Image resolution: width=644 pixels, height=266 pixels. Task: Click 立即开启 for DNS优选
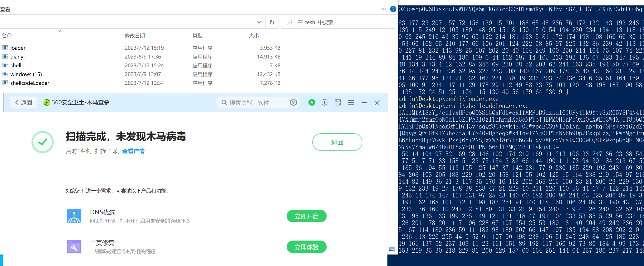pyautogui.click(x=306, y=216)
